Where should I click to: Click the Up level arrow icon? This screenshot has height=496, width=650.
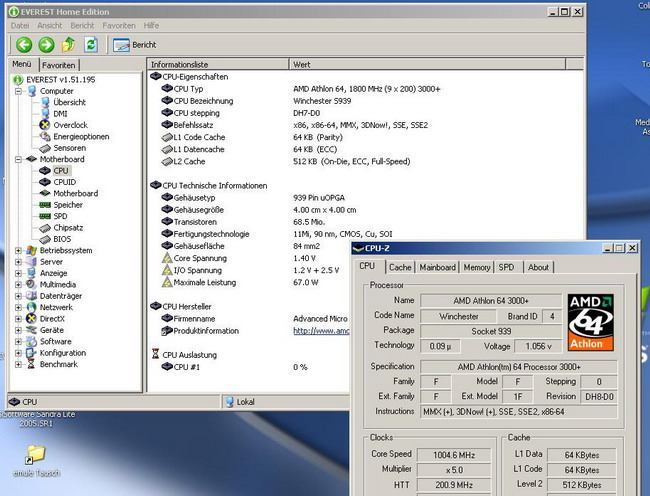(69, 44)
